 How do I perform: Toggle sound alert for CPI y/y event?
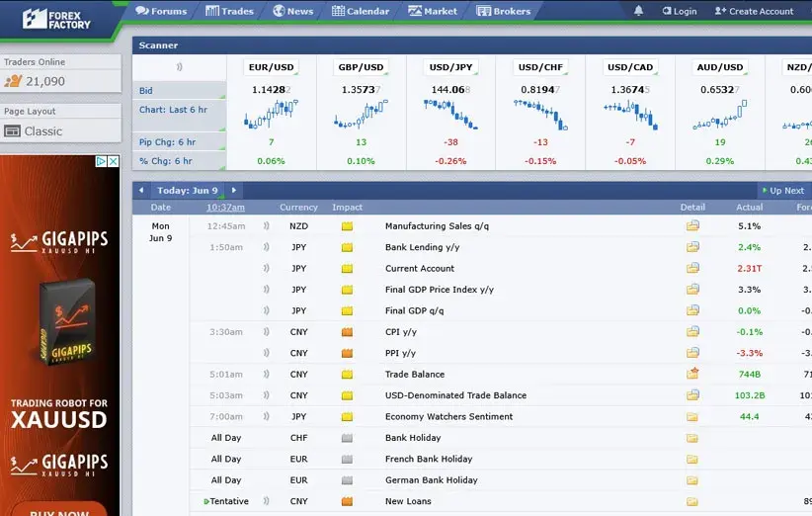266,332
